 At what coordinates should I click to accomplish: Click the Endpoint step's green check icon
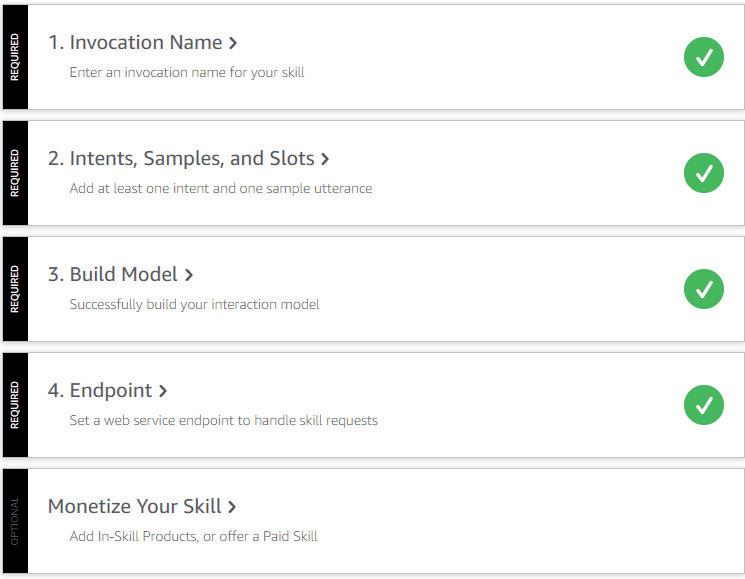[x=703, y=405]
